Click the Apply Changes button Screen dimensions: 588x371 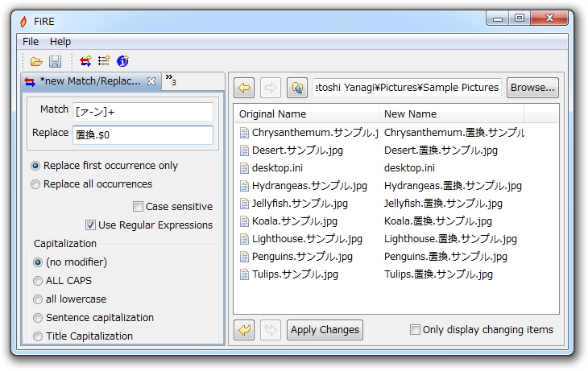pyautogui.click(x=325, y=330)
